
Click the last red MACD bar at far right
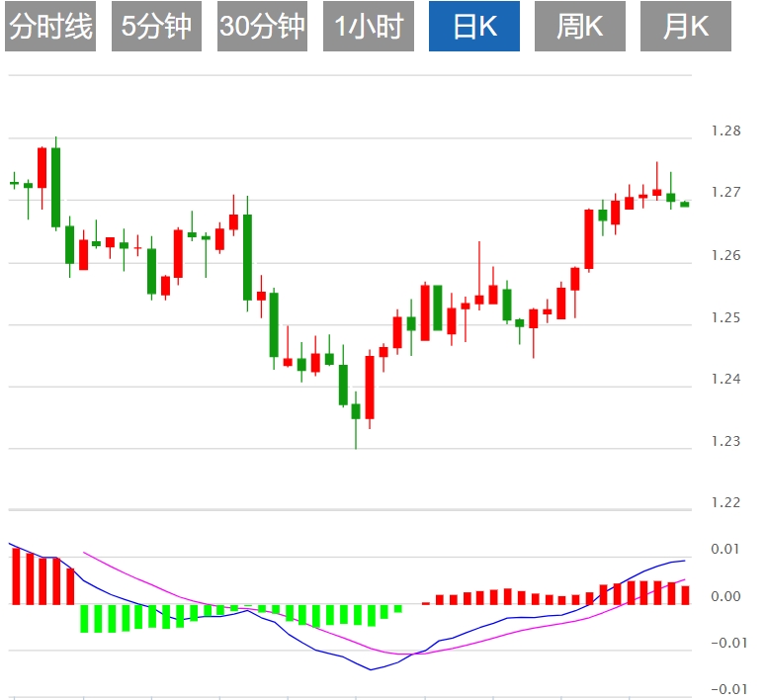pyautogui.click(x=685, y=594)
